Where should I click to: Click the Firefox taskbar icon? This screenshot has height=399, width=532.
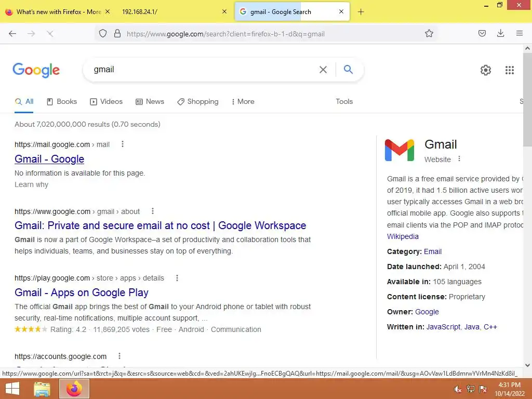(74, 389)
